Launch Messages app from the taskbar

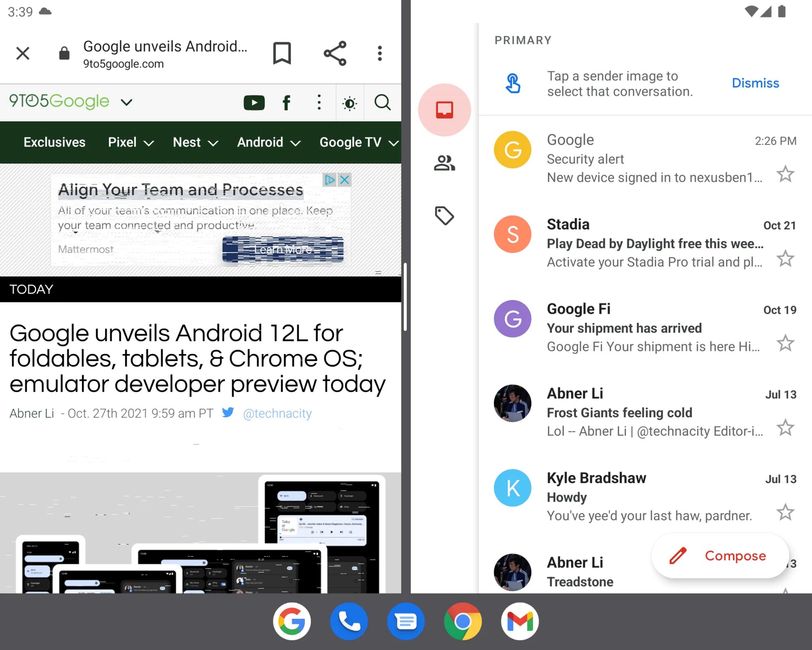click(x=406, y=621)
